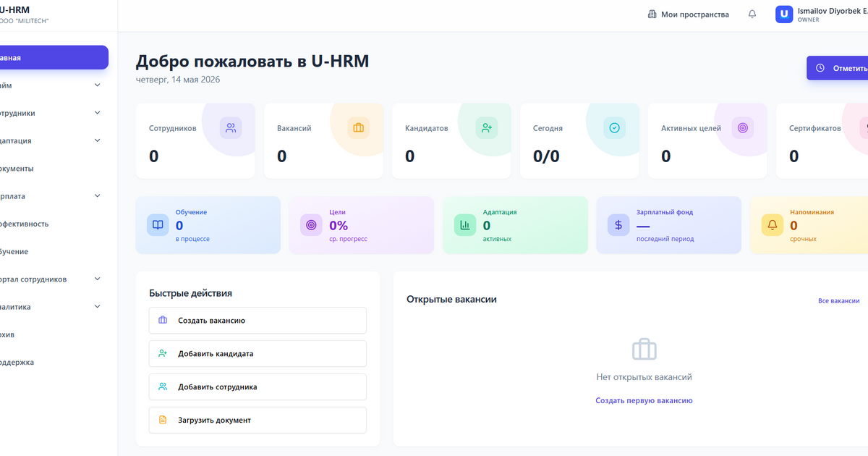This screenshot has width=868, height=456.
Task: Click the OWNER role label
Action: pyautogui.click(x=809, y=20)
